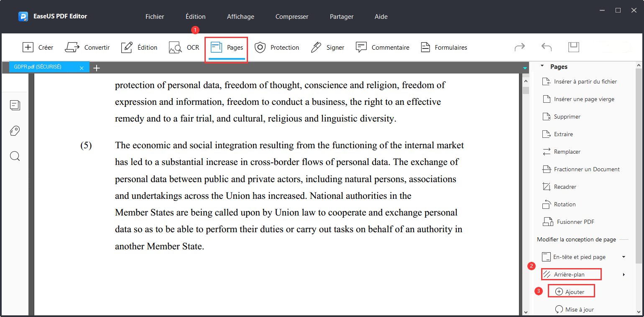Screen dimensions: 644x317
Task: Open the Convertir tool
Action: coord(87,47)
